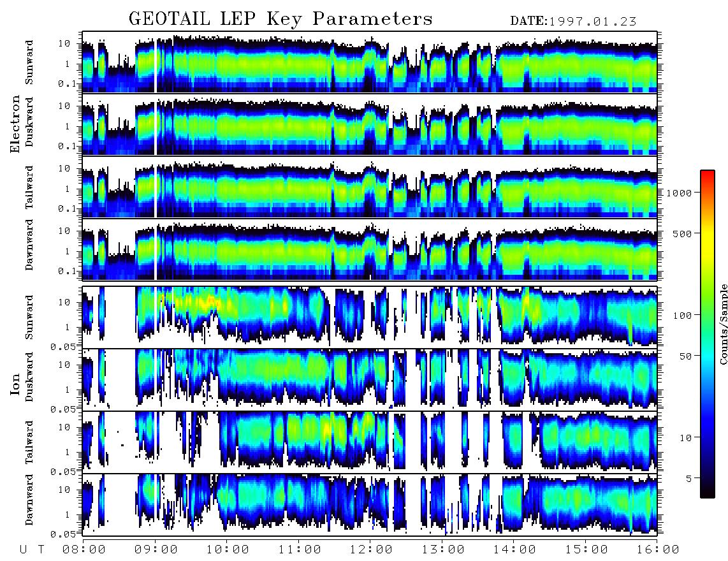
Task: Open the Ion Sunward spectrogram panel
Action: coord(370,317)
